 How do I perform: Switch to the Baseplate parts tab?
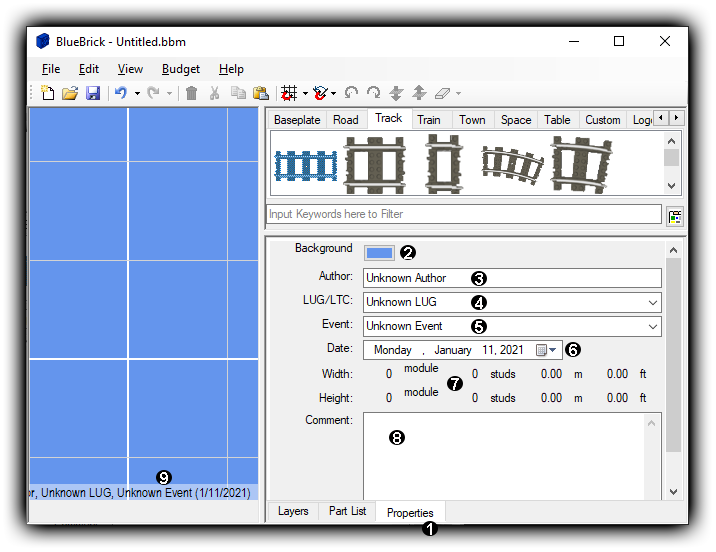(x=297, y=120)
